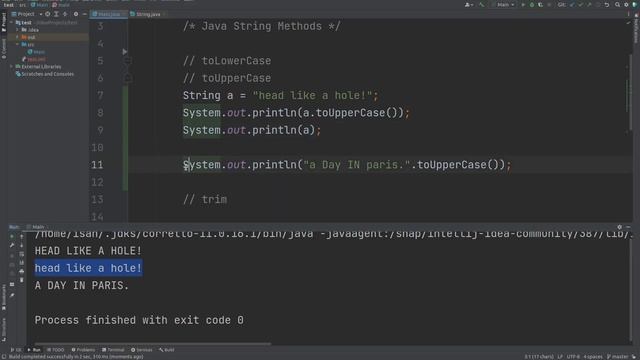Toggle soft-wrap in Run console
The height and width of the screenshot is (360, 640).
point(22,254)
